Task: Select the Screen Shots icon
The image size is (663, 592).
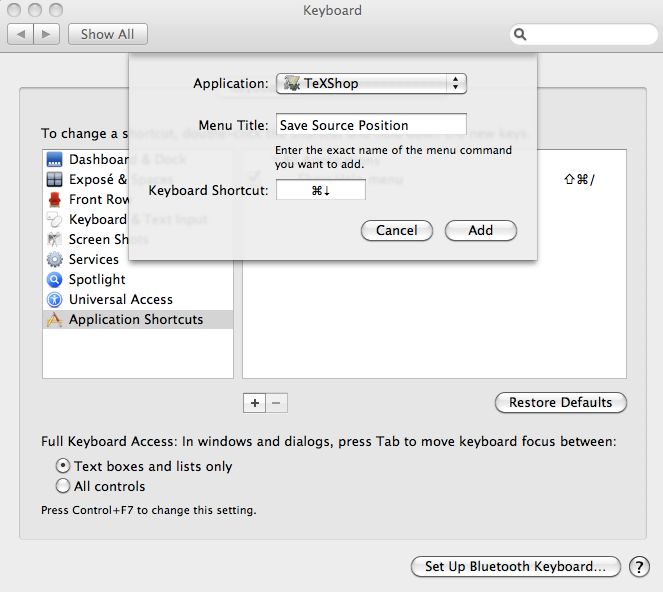Action: coord(54,239)
